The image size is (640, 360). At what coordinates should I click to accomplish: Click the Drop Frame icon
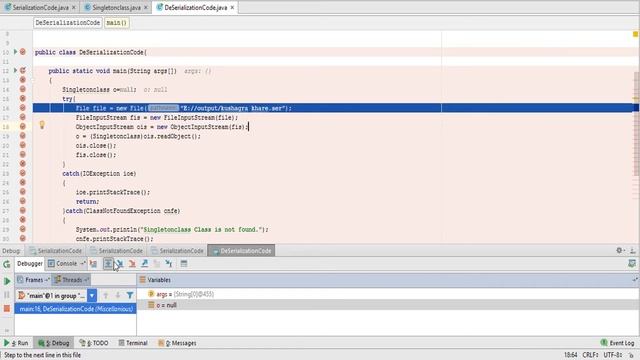click(157, 264)
